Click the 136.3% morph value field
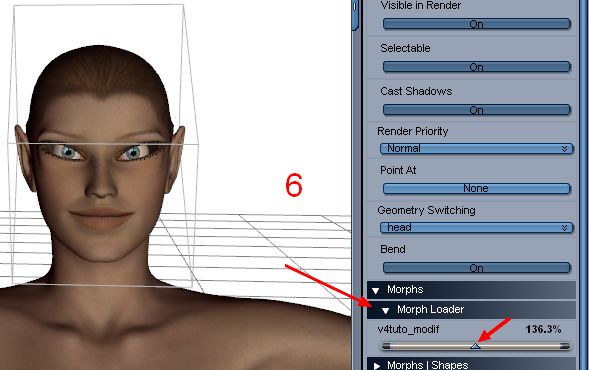Image resolution: width=589 pixels, height=370 pixels. pos(543,329)
